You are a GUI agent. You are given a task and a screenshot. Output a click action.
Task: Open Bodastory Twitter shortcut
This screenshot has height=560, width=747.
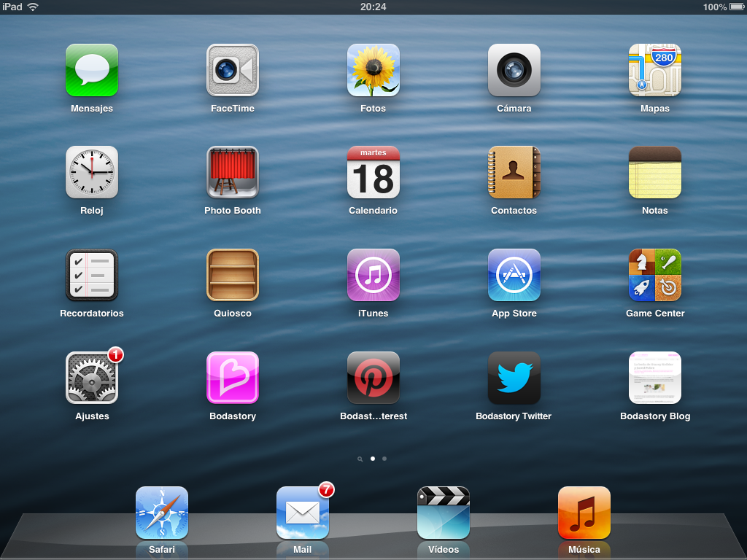coord(514,378)
